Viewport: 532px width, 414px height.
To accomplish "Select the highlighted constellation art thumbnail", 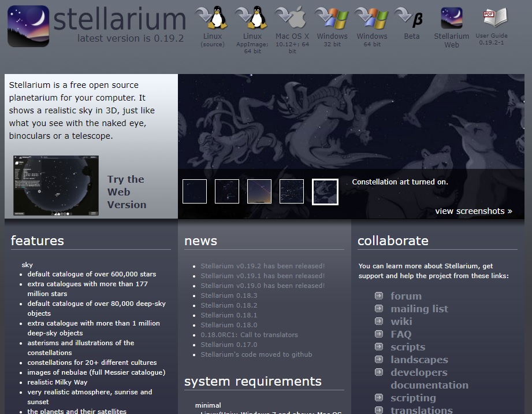I will 325,192.
